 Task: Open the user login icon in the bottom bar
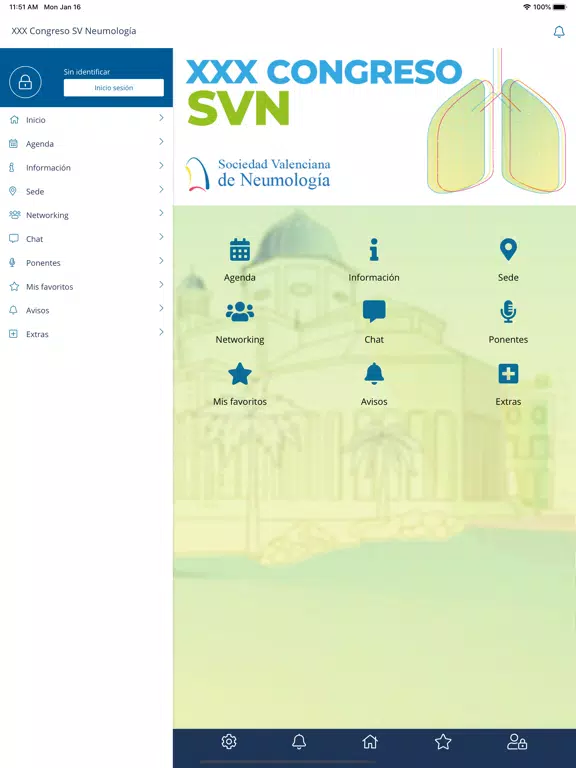(x=517, y=742)
